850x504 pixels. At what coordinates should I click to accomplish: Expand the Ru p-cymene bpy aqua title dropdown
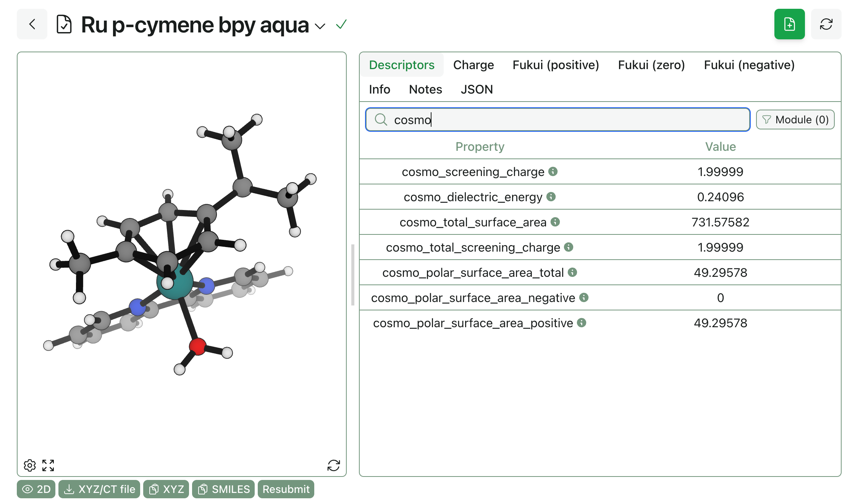320,26
